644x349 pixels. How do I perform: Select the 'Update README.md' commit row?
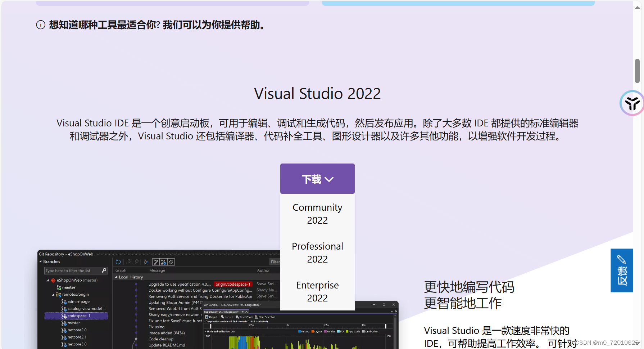pyautogui.click(x=167, y=345)
